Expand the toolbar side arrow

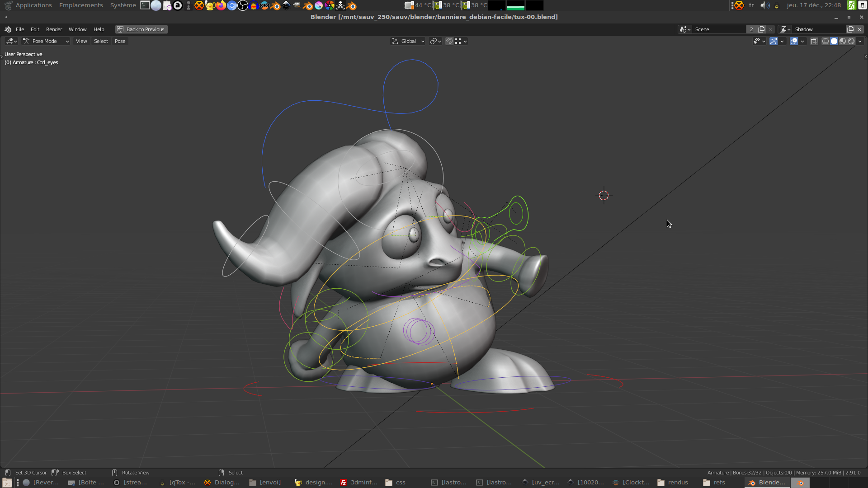click(2, 56)
